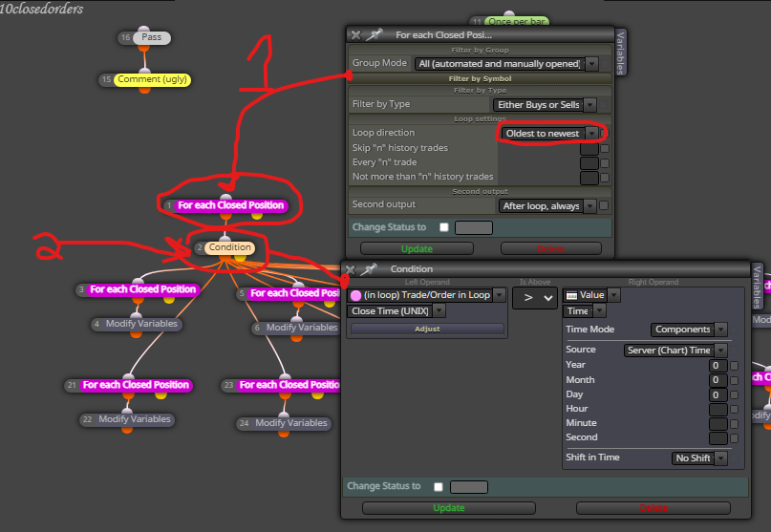Click Update in the Condition panel
This screenshot has width=771, height=532.
[x=448, y=508]
